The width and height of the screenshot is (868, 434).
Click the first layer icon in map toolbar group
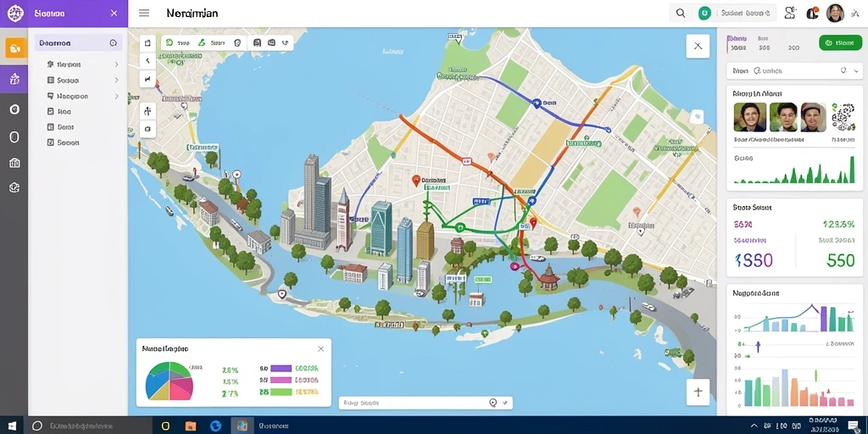pyautogui.click(x=257, y=42)
